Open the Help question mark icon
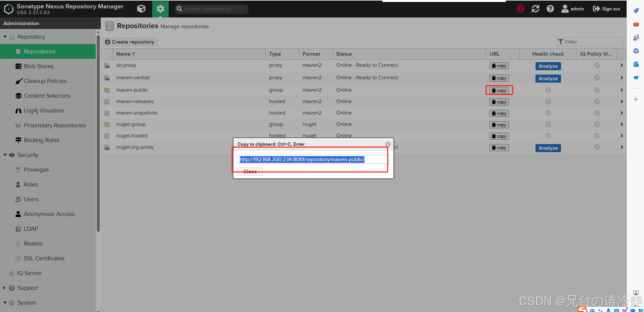The height and width of the screenshot is (312, 644). pos(550,9)
